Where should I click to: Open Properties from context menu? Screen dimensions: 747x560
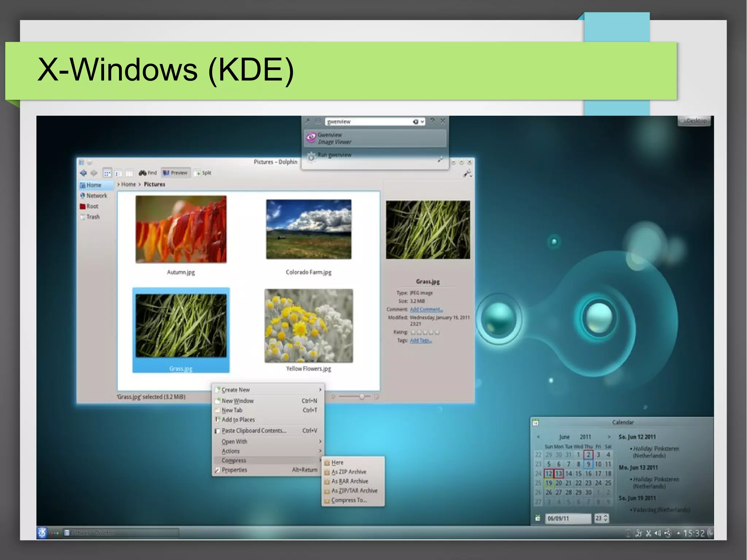point(268,470)
